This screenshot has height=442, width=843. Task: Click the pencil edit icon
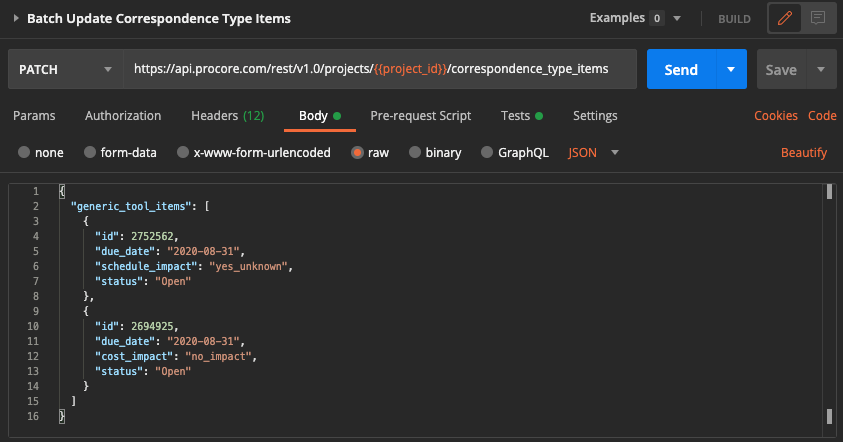(785, 18)
